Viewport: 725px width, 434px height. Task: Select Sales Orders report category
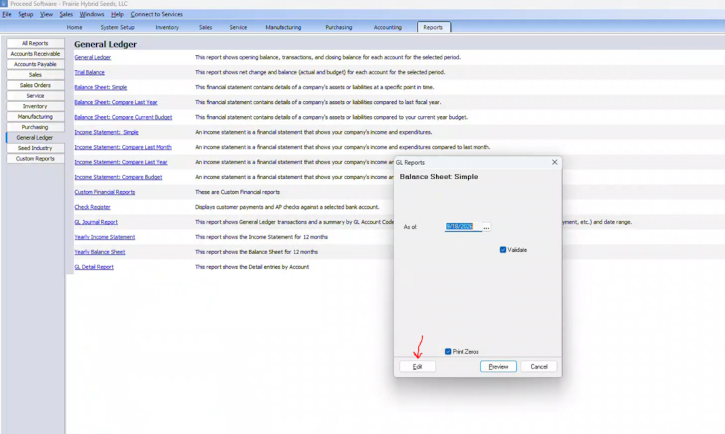click(35, 85)
